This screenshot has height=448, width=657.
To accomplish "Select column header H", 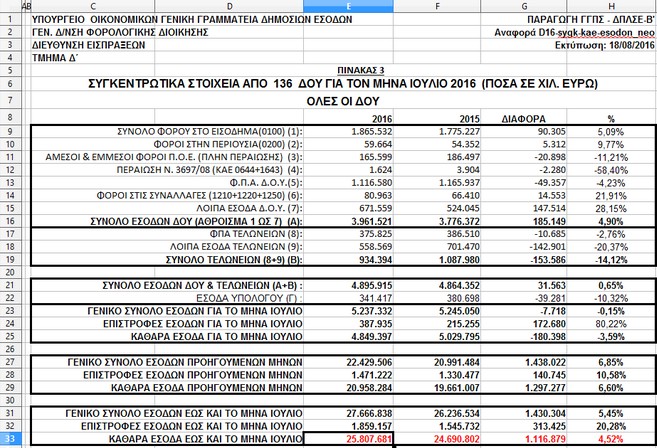I will tap(612, 6).
